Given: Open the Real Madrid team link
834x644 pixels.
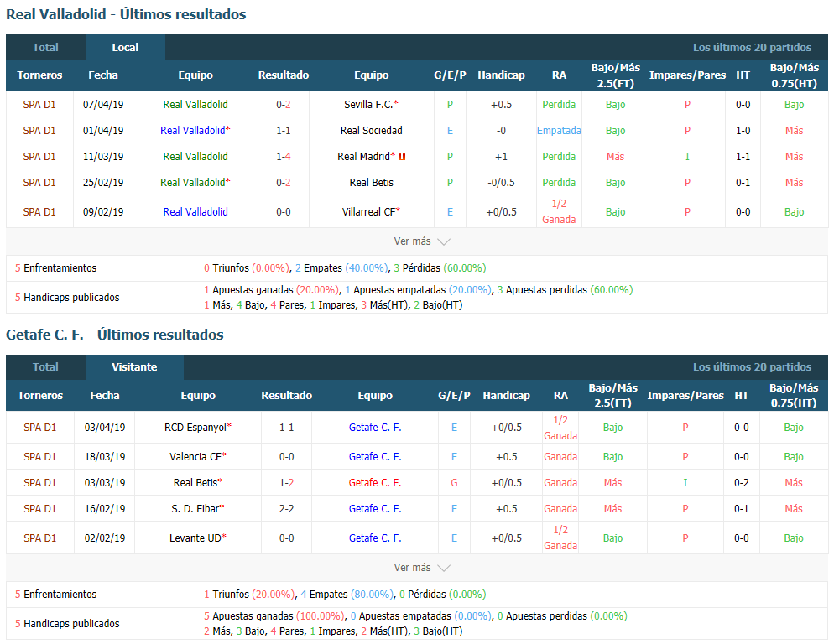Looking at the screenshot, I should click(x=366, y=156).
